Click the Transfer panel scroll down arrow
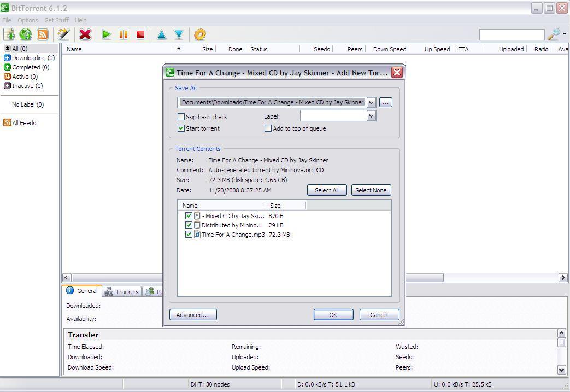The height and width of the screenshot is (392, 570). [562, 370]
